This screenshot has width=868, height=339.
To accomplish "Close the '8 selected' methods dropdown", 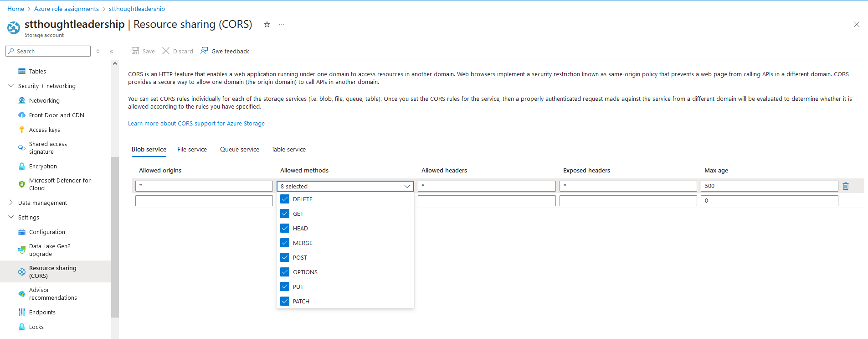I will (x=345, y=186).
